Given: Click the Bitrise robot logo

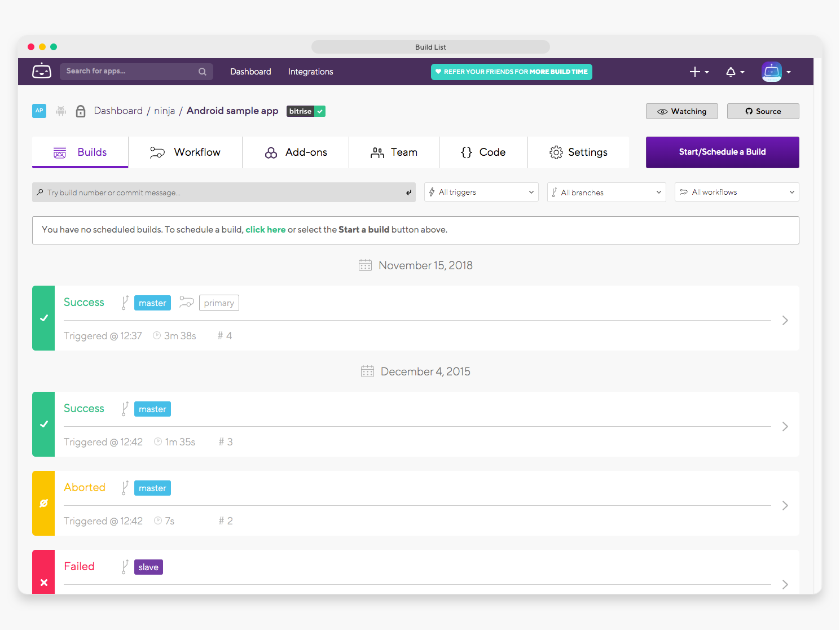Looking at the screenshot, I should coord(42,71).
